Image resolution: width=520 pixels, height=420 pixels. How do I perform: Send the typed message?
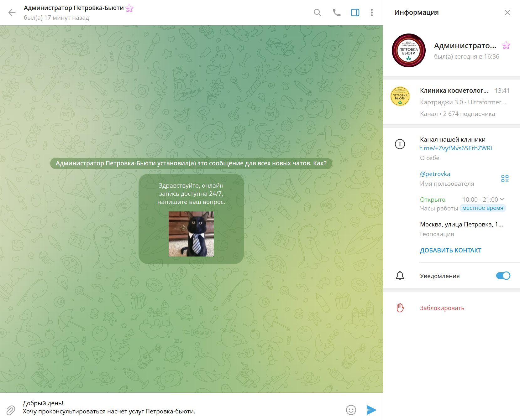click(x=371, y=410)
